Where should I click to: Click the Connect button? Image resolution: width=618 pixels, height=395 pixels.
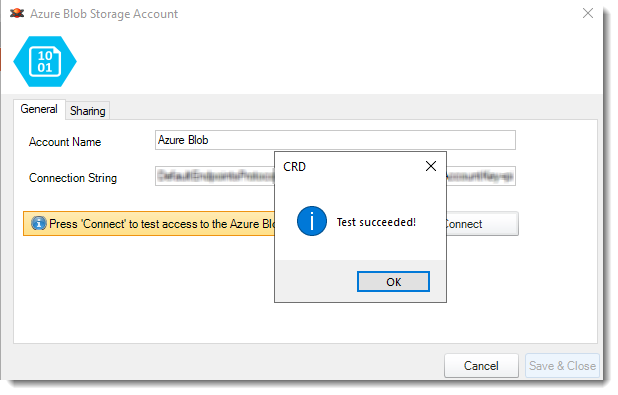pyautogui.click(x=482, y=224)
